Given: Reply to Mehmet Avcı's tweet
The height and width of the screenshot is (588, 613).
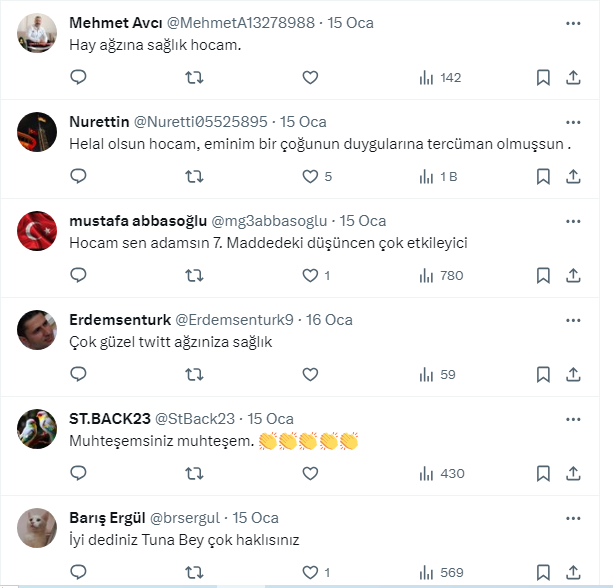Looking at the screenshot, I should (x=79, y=77).
